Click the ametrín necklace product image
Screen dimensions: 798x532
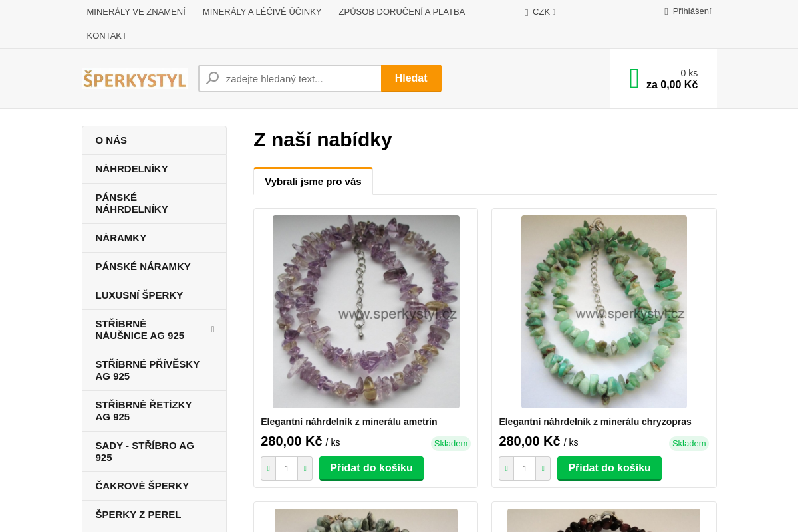366,311
